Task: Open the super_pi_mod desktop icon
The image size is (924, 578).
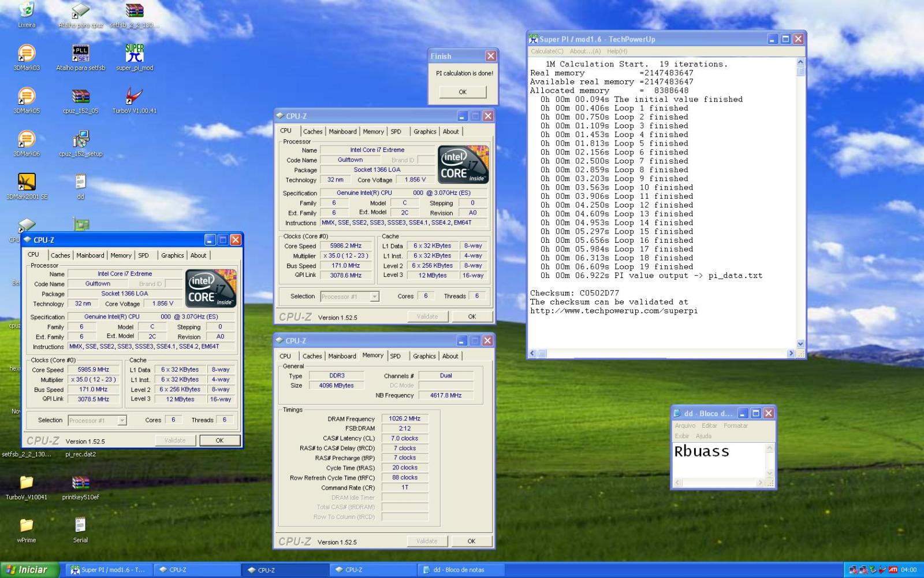Action: click(x=135, y=54)
